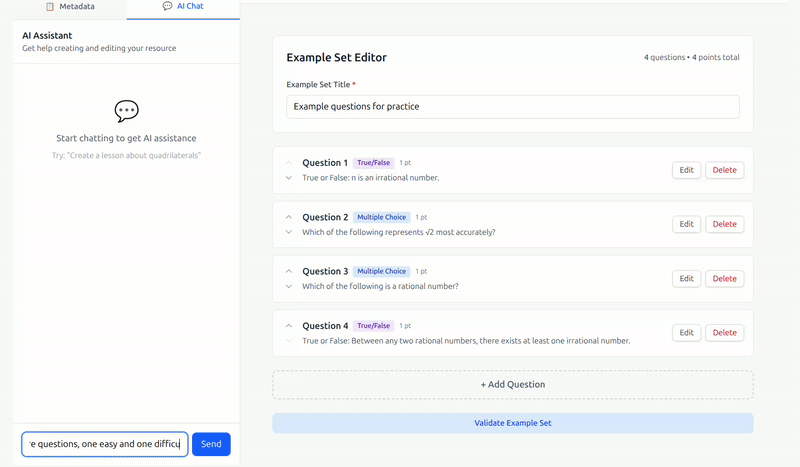
Task: Validate the example set
Action: coord(512,423)
